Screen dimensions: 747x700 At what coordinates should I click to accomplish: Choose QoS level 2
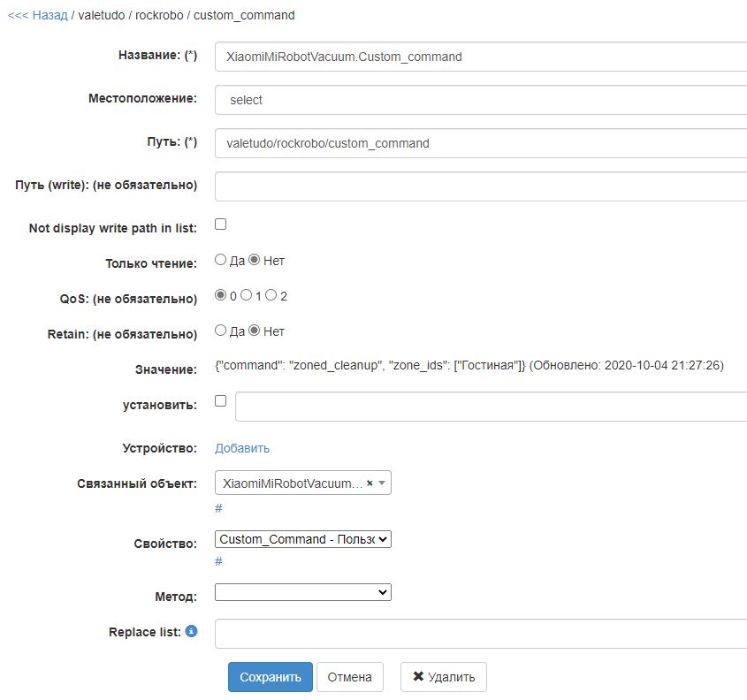click(x=271, y=296)
